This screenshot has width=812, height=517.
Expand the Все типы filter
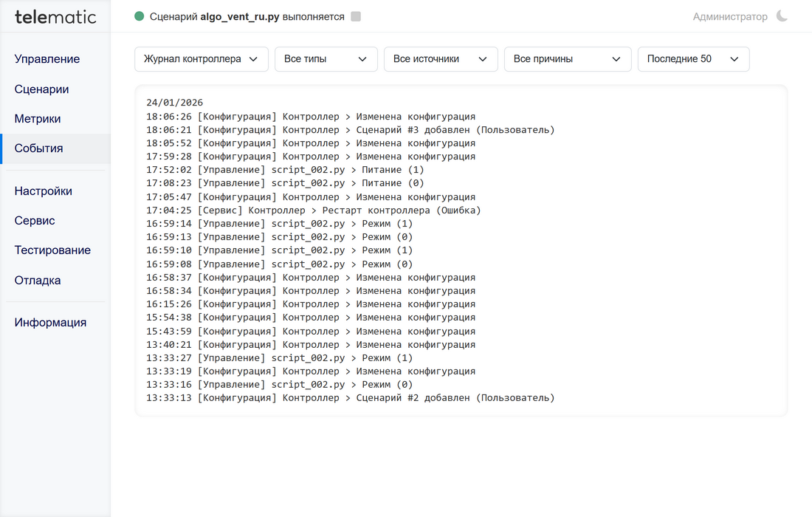(x=326, y=59)
